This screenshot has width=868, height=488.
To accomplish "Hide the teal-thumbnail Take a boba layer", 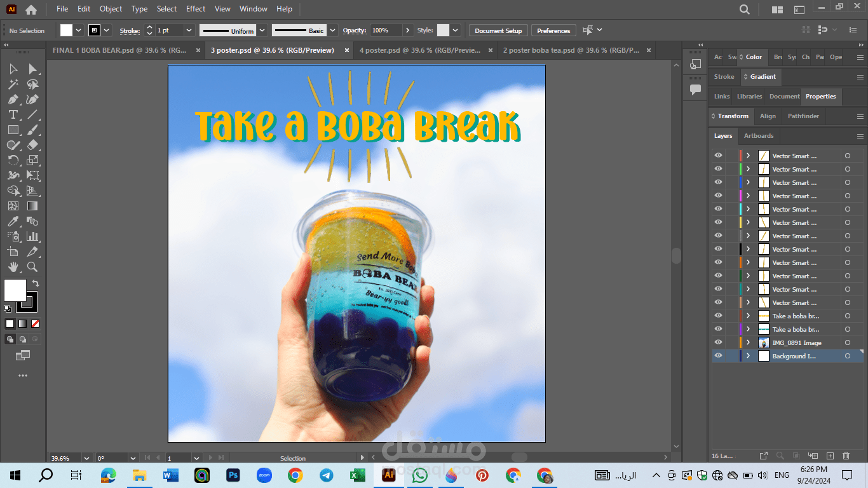I will [718, 329].
